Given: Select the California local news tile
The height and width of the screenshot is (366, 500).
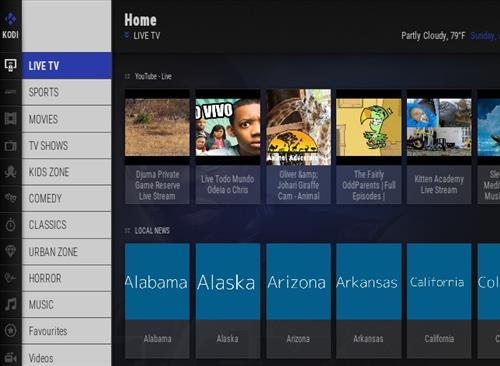Looking at the screenshot, I should pyautogui.click(x=439, y=300).
